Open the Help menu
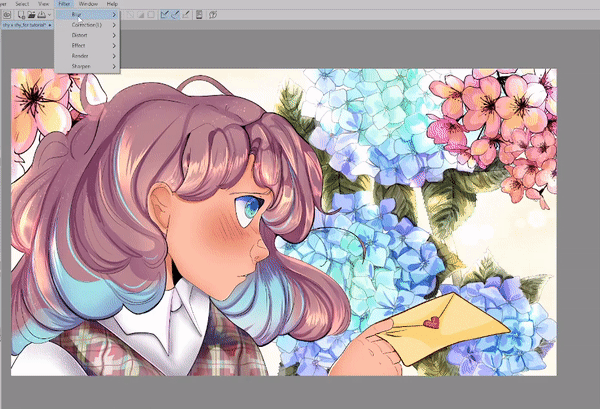 click(x=112, y=4)
